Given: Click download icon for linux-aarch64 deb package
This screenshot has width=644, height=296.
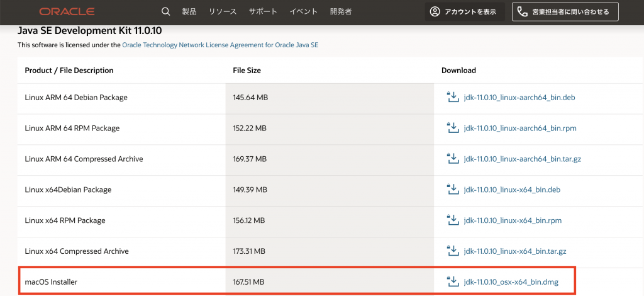Looking at the screenshot, I should coord(452,97).
